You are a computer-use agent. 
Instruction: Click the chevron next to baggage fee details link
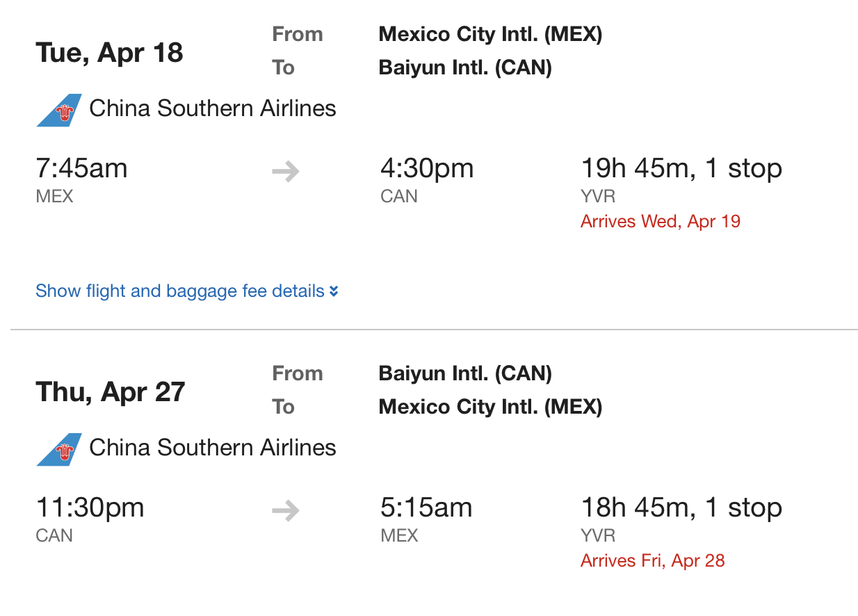[333, 291]
